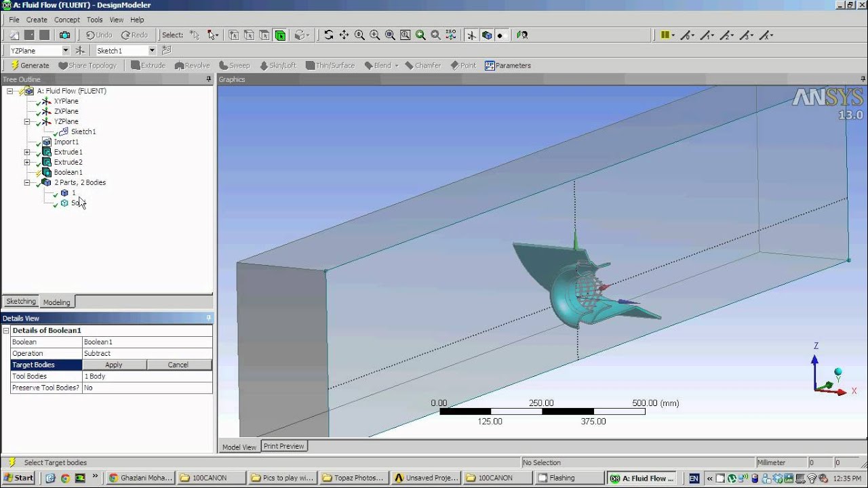
Task: Toggle the Point selection filter
Action: (233, 35)
